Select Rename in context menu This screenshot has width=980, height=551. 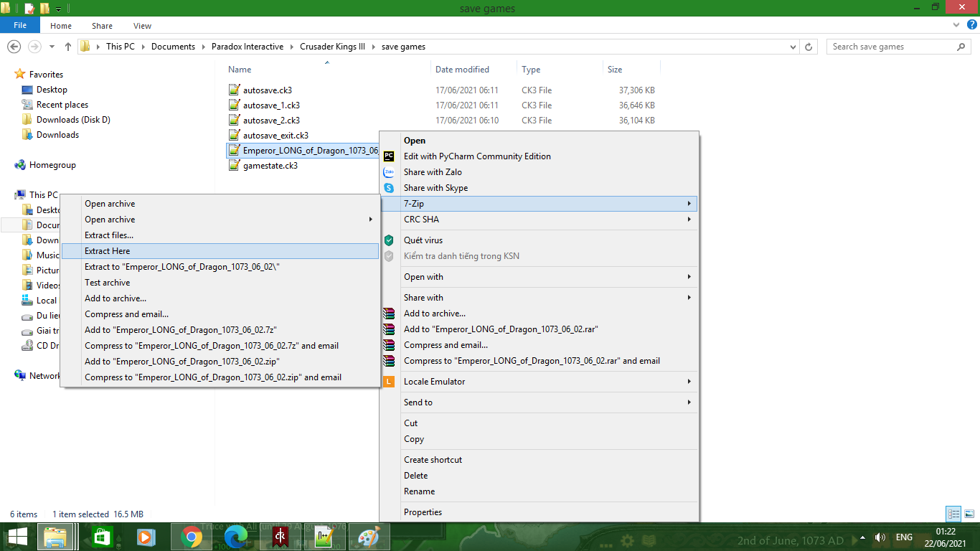539,491
